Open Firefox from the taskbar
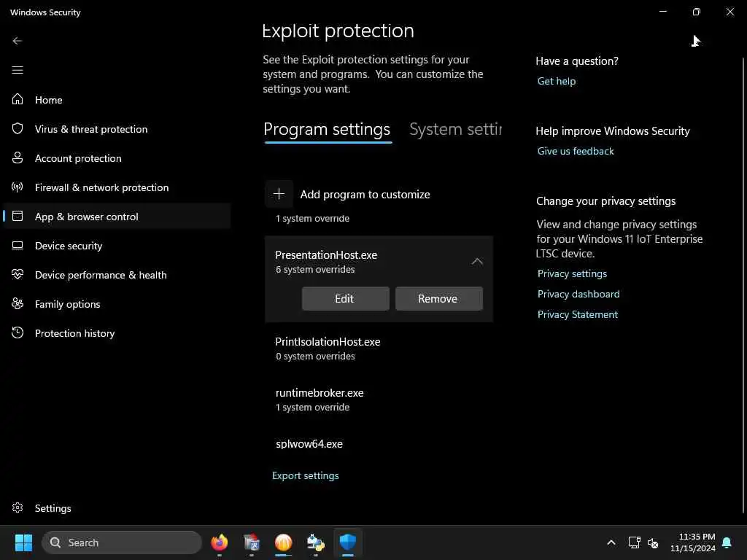This screenshot has width=747, height=560. [219, 542]
